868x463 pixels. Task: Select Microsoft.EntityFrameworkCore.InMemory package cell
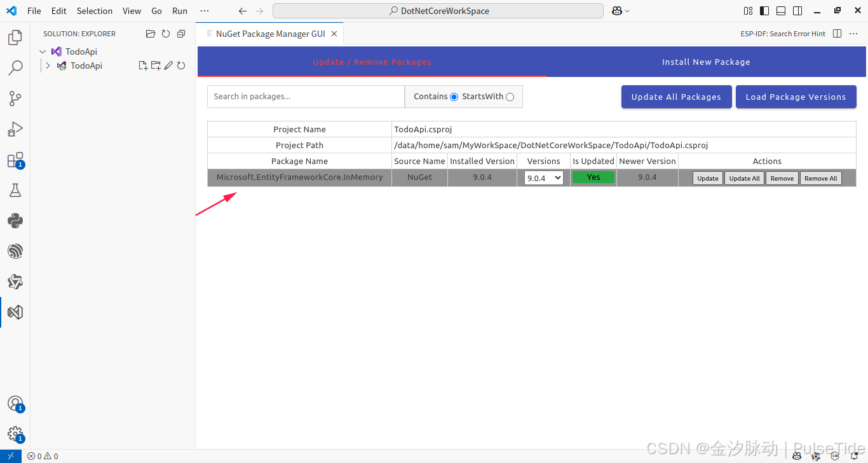click(x=299, y=177)
